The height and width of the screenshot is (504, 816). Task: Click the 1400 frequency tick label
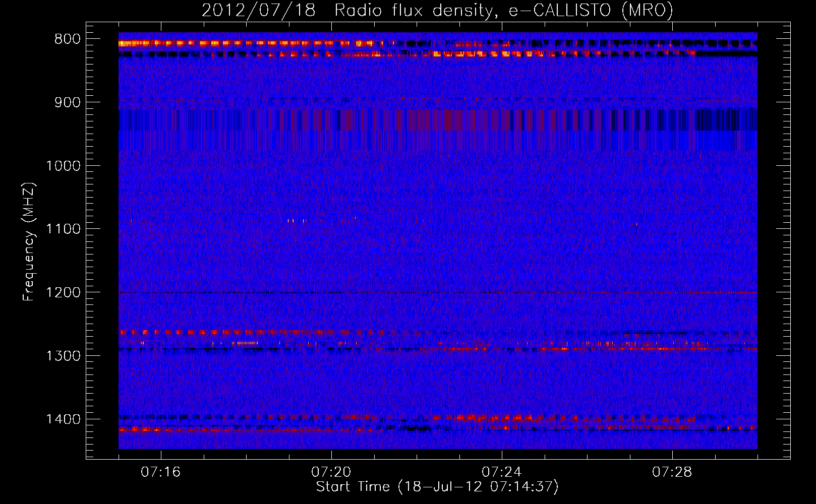(x=63, y=419)
